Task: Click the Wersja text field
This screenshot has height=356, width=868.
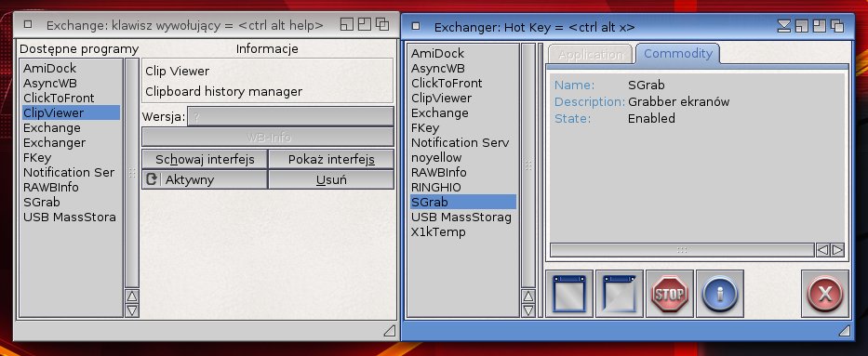Action: pyautogui.click(x=290, y=116)
